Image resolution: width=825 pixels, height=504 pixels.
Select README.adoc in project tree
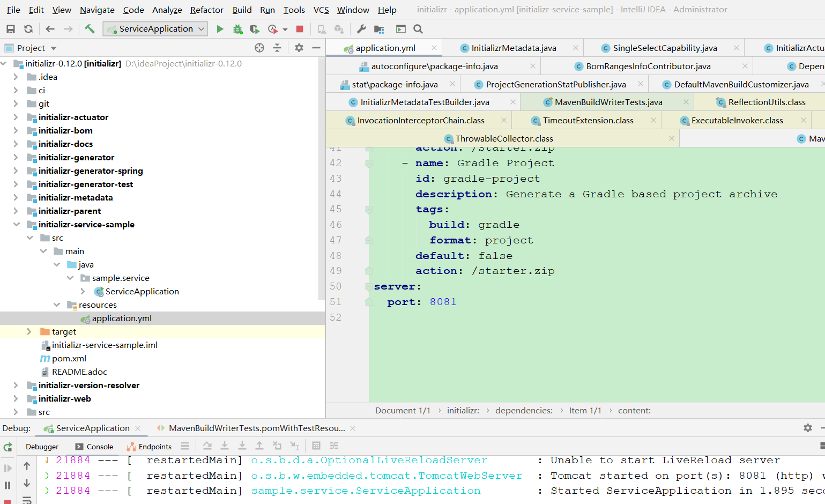point(79,372)
